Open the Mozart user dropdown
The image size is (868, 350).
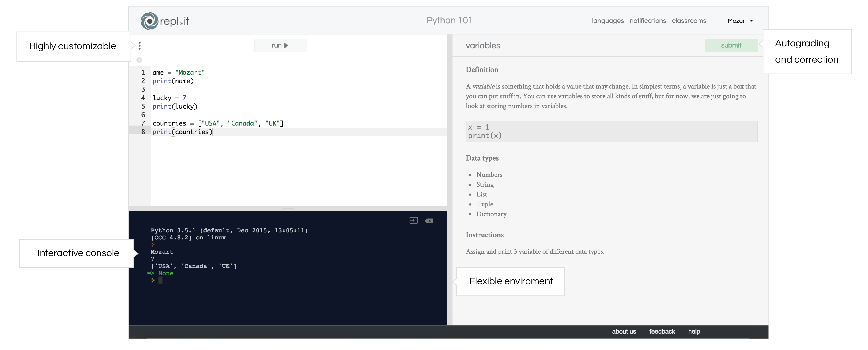point(737,21)
